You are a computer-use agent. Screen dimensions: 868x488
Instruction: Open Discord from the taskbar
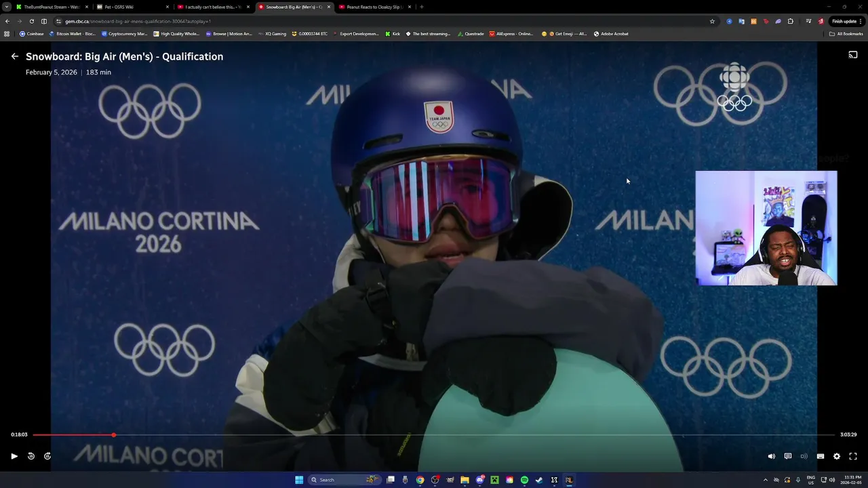tap(480, 480)
